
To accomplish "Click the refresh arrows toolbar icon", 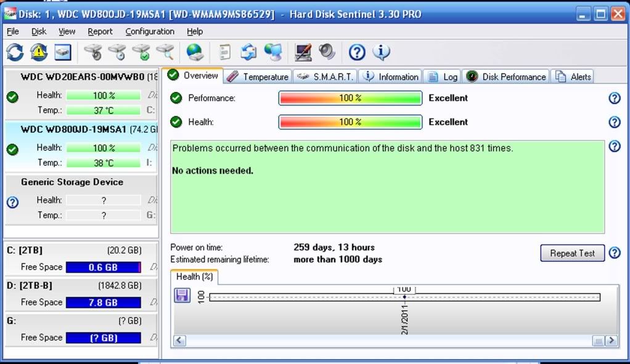I will (x=15, y=52).
